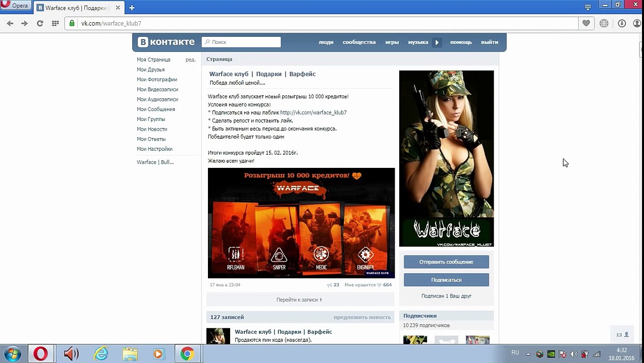Play music with header play button
This screenshot has width=644, height=363.
[x=437, y=42]
